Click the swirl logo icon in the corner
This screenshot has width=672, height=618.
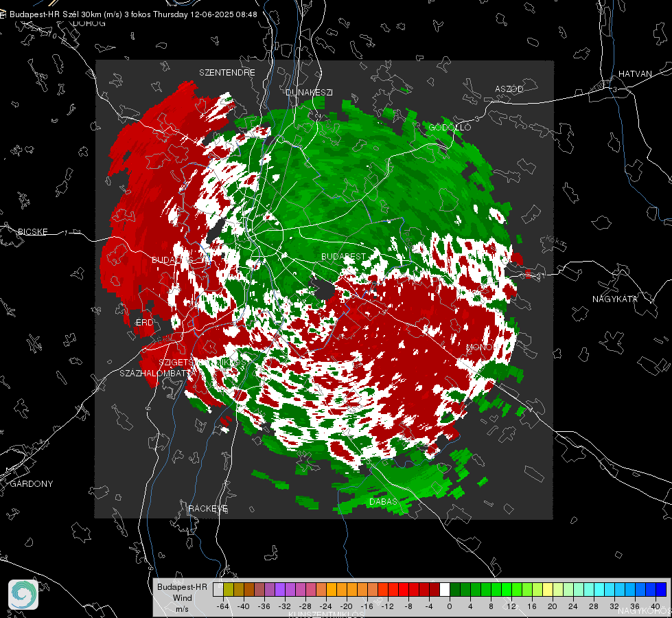coord(23,595)
